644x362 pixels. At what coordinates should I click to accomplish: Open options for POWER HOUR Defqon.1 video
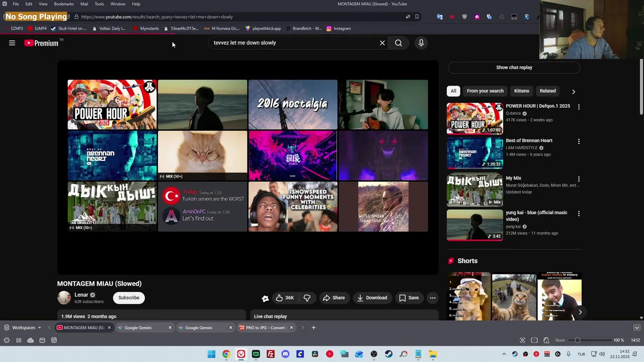(579, 107)
